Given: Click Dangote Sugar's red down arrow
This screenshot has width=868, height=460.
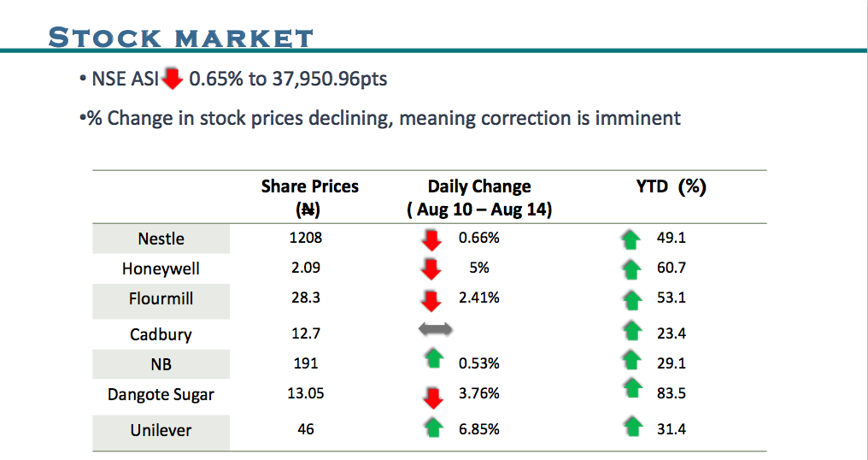Looking at the screenshot, I should tap(433, 396).
